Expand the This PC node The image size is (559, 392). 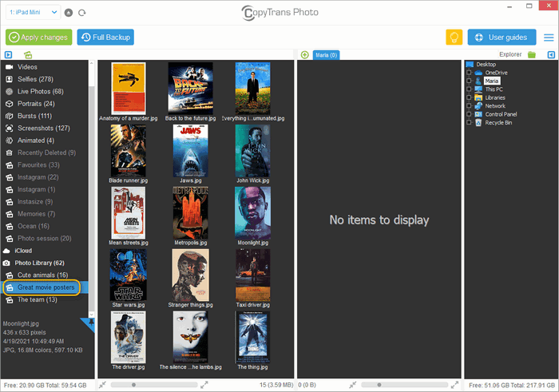pyautogui.click(x=470, y=89)
